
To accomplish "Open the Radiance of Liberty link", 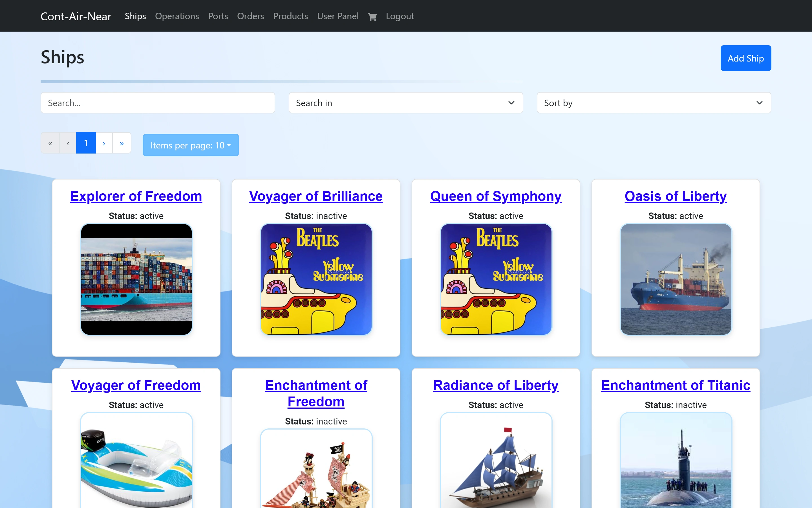I will pos(496,385).
